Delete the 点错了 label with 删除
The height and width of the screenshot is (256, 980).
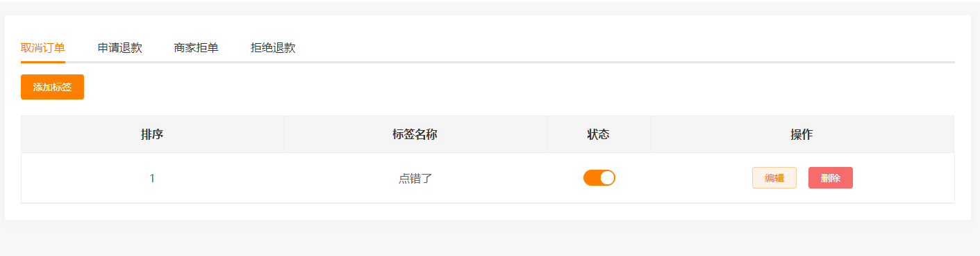pyautogui.click(x=831, y=177)
